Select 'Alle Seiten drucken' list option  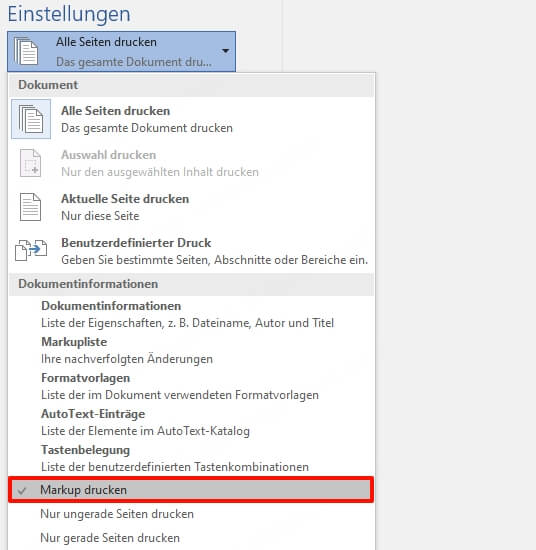point(192,119)
